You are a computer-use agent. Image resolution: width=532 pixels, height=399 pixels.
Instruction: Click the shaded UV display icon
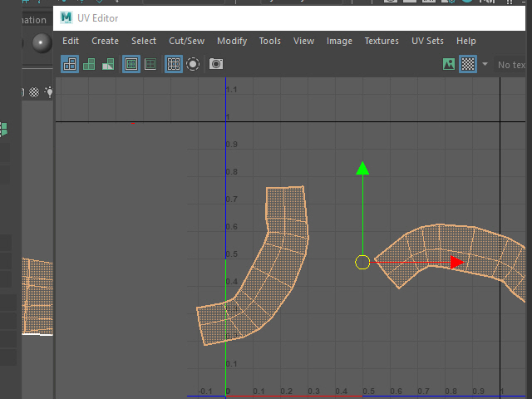coord(89,64)
